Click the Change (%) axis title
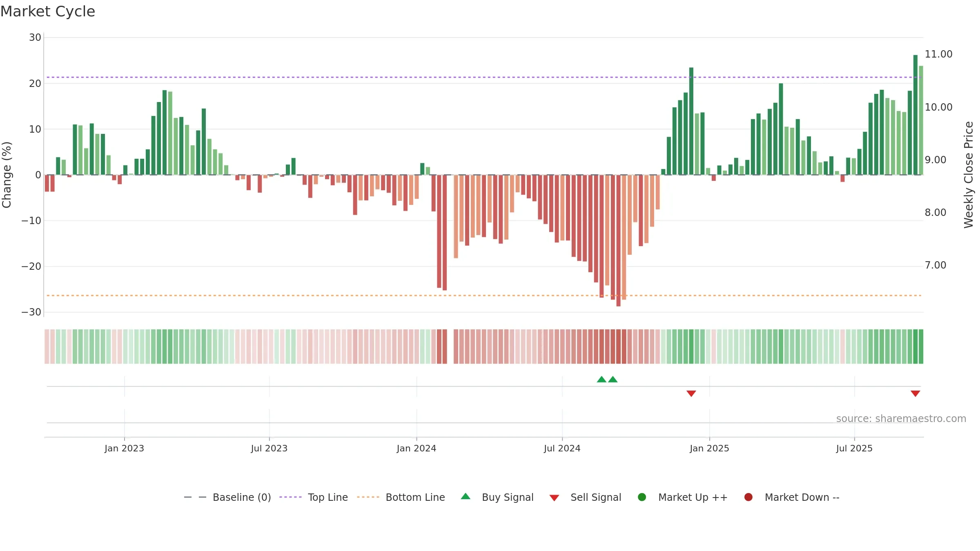The height and width of the screenshot is (551, 980). [7, 175]
